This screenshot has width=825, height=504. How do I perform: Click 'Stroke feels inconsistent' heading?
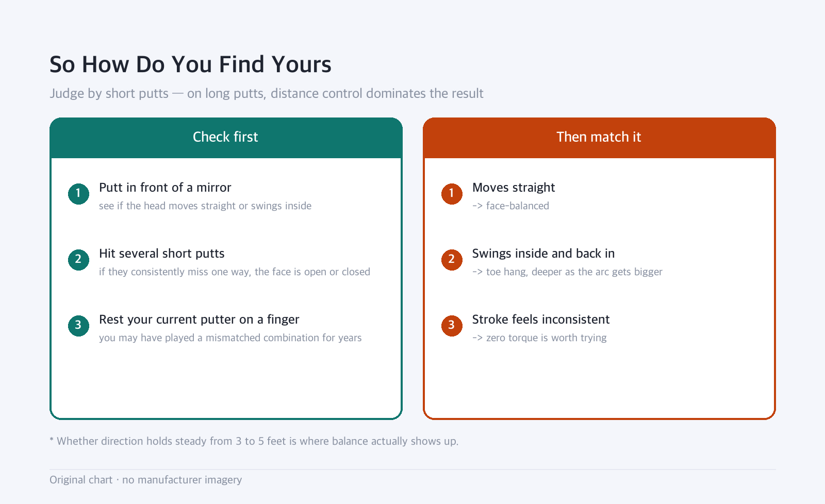pyautogui.click(x=541, y=320)
